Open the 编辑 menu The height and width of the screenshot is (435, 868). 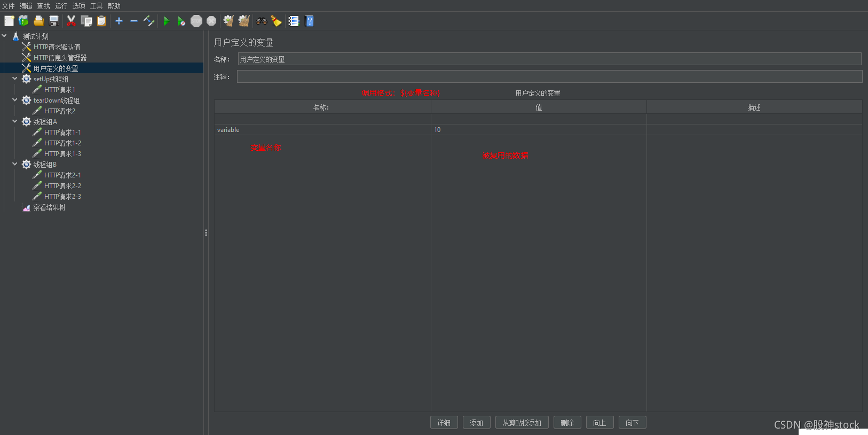(26, 6)
